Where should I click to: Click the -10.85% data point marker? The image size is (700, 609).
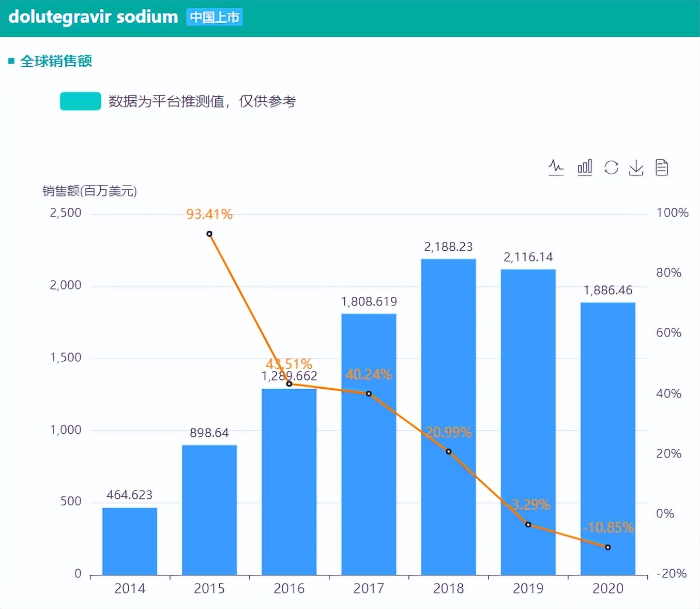point(607,546)
